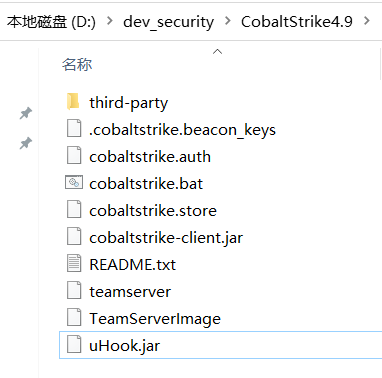Navigate to dev_security in address bar
Image resolution: width=382 pixels, height=378 pixels.
(168, 22)
